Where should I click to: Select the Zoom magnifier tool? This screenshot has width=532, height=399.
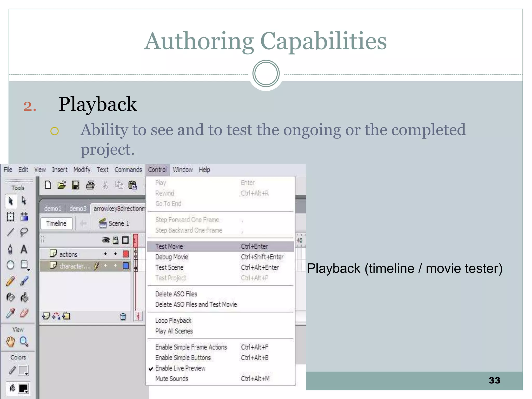24,342
